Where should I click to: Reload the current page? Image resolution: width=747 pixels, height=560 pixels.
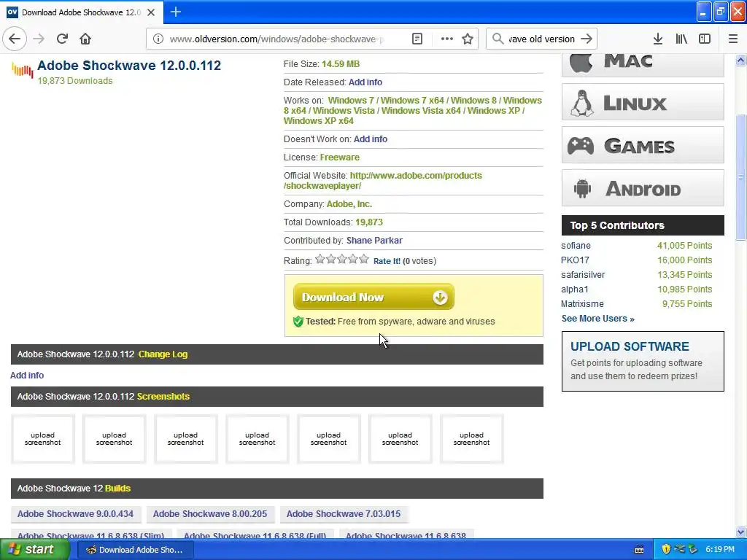click(62, 39)
